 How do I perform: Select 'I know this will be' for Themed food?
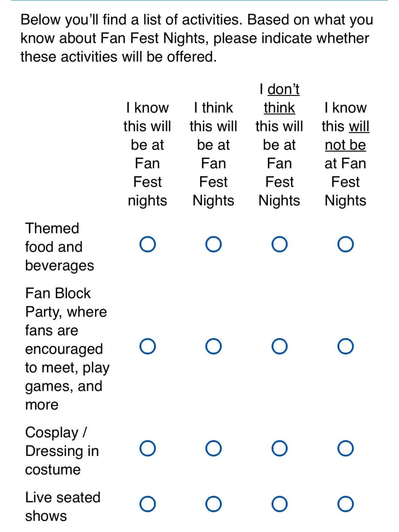pos(147,244)
